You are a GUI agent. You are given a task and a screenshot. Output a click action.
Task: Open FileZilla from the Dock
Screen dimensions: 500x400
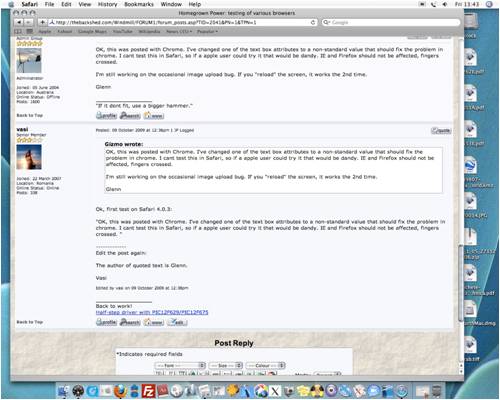click(x=148, y=391)
